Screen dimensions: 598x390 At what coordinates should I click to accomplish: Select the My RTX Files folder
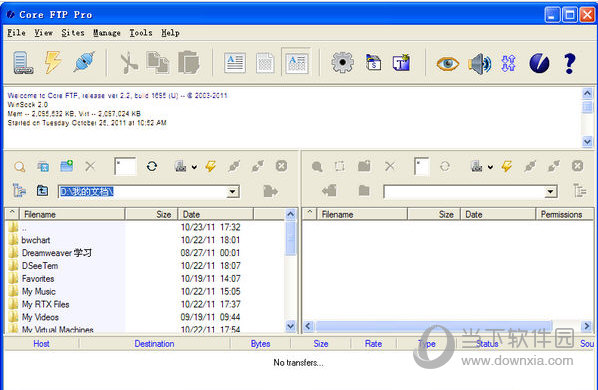[x=45, y=304]
